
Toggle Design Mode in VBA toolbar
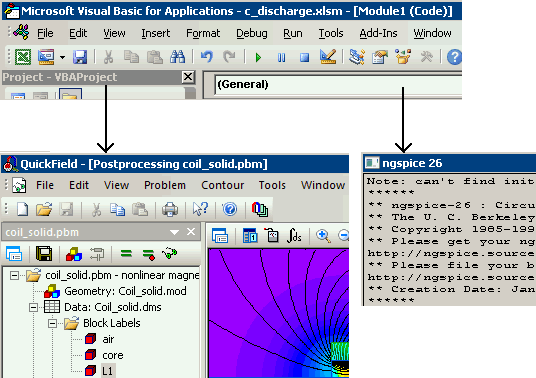pos(327,57)
